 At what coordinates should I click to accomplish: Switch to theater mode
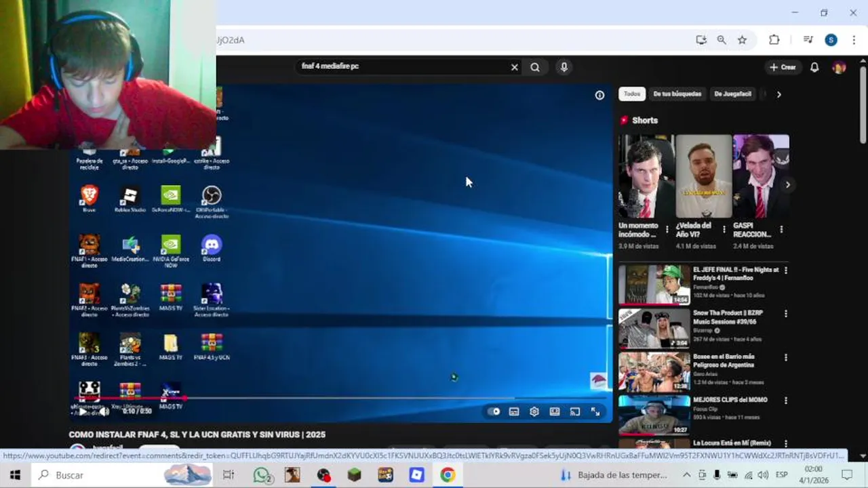coord(555,411)
